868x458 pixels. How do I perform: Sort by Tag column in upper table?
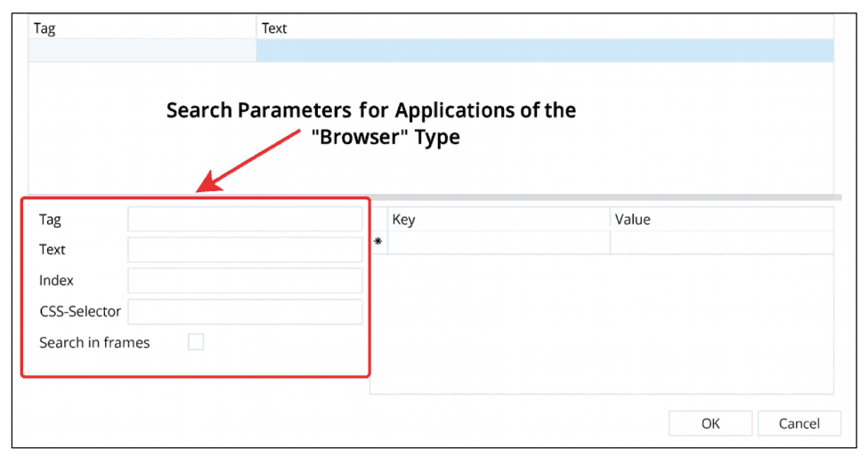(x=142, y=28)
